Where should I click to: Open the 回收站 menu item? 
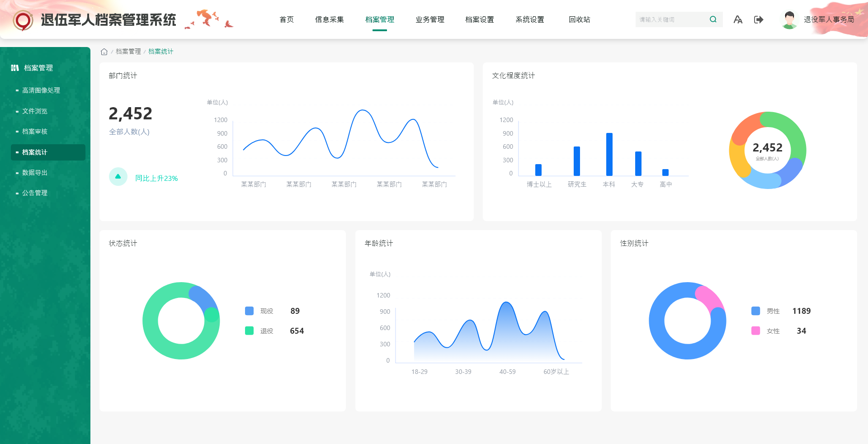(579, 19)
